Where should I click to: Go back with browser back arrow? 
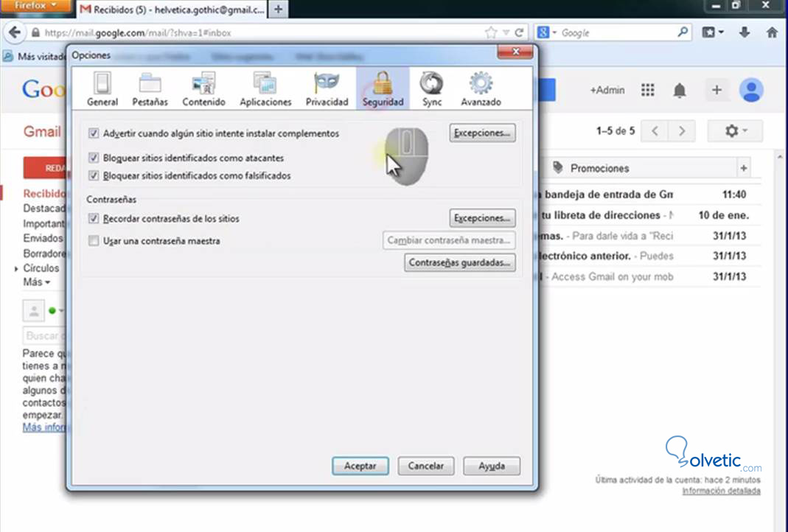click(15, 32)
